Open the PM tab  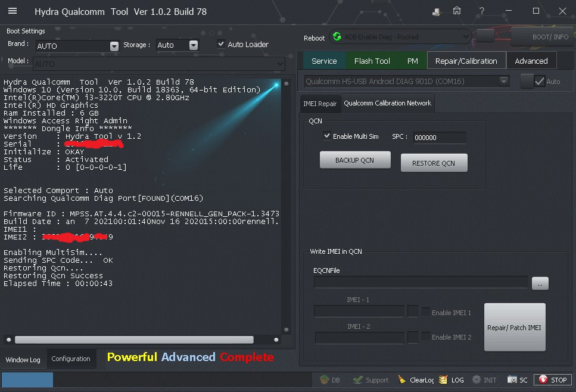413,61
